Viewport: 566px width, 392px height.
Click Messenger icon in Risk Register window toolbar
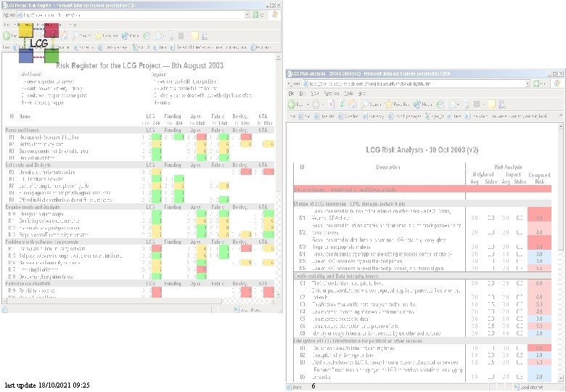[205, 36]
